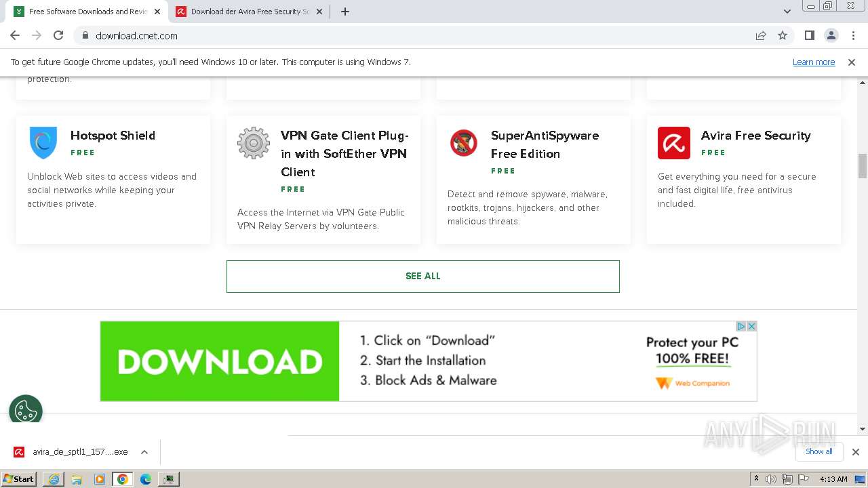Image resolution: width=868 pixels, height=488 pixels.
Task: Click the Avira Free Security red icon
Action: pos(674,143)
